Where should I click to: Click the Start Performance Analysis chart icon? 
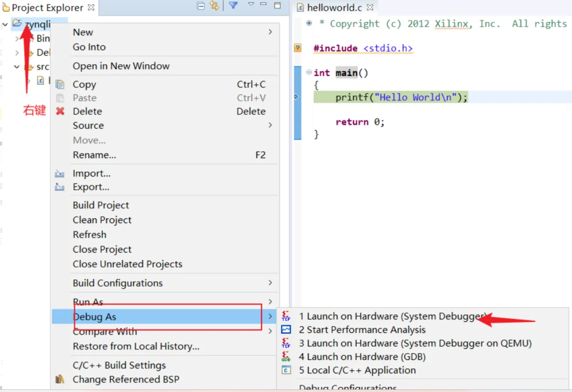286,330
